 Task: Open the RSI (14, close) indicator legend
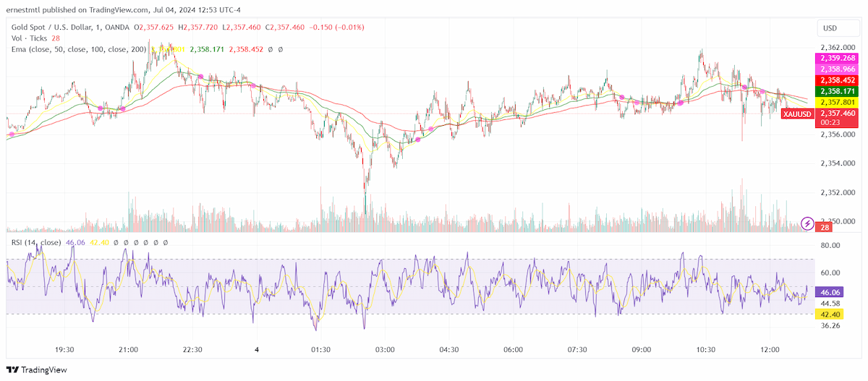coord(34,243)
